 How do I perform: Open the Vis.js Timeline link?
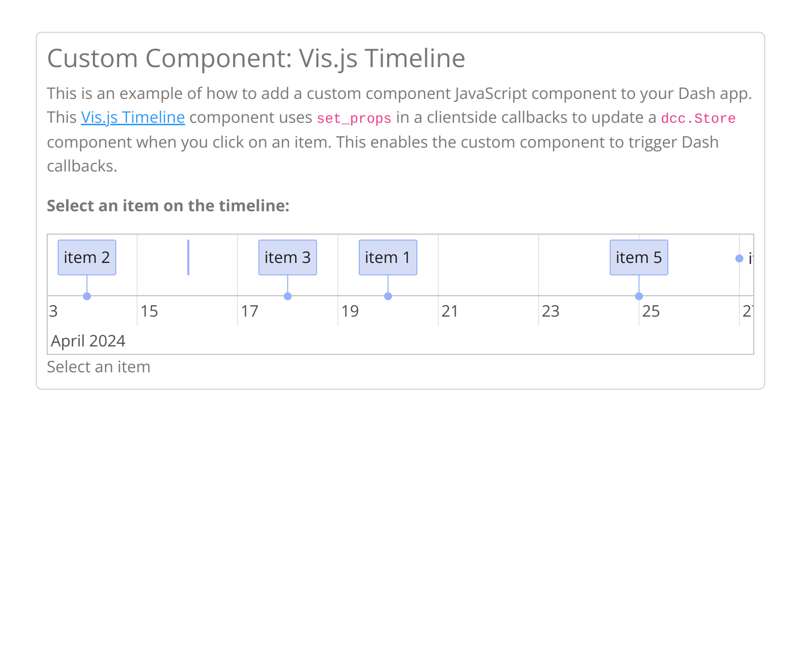click(133, 117)
